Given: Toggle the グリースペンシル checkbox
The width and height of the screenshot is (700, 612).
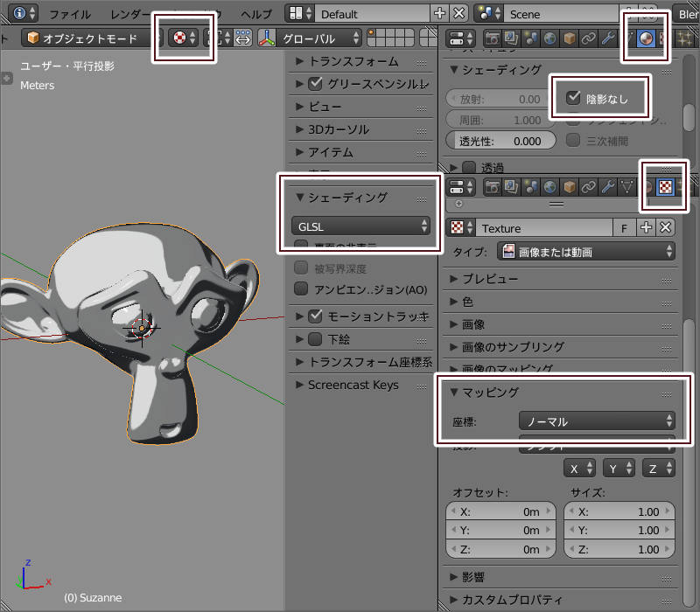Looking at the screenshot, I should [x=315, y=83].
